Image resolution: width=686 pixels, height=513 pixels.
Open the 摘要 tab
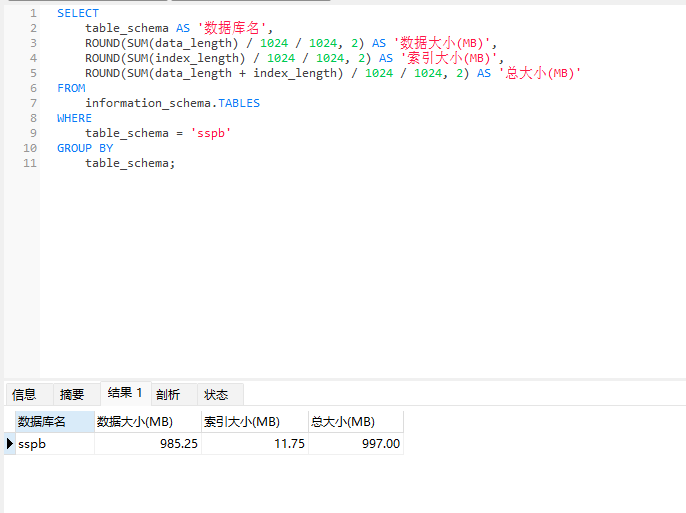(77, 394)
